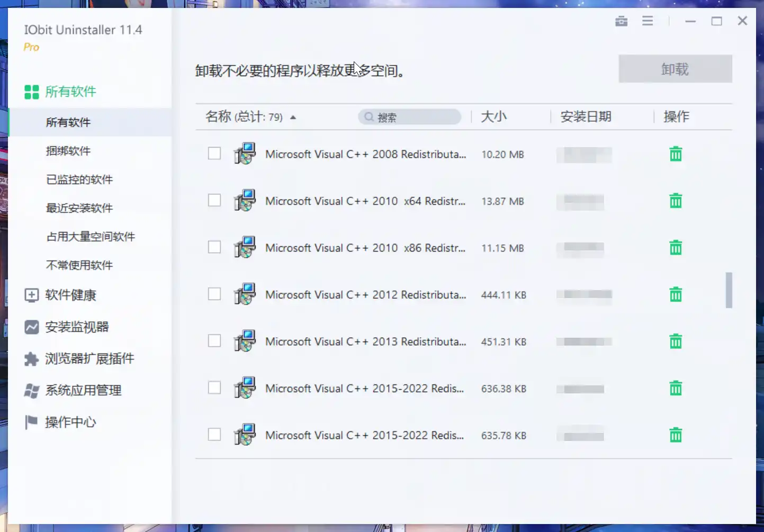Check the box for Visual C++ 2010 x86

click(214, 247)
